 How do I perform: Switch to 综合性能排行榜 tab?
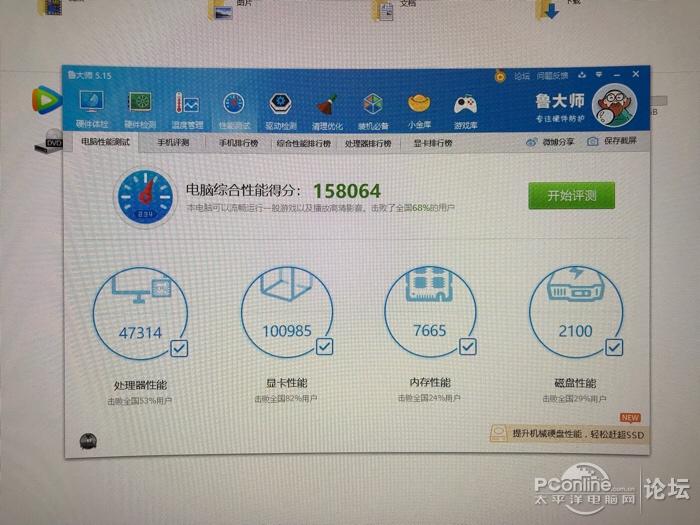(304, 143)
